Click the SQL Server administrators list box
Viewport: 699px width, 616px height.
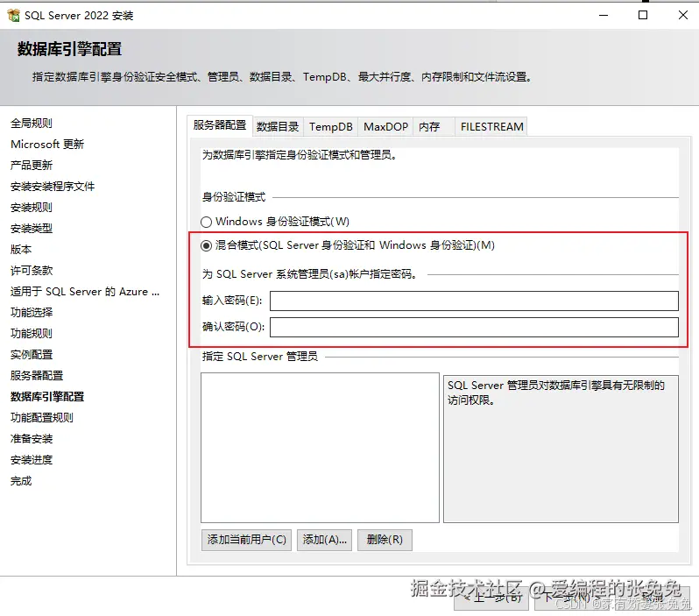pos(320,448)
